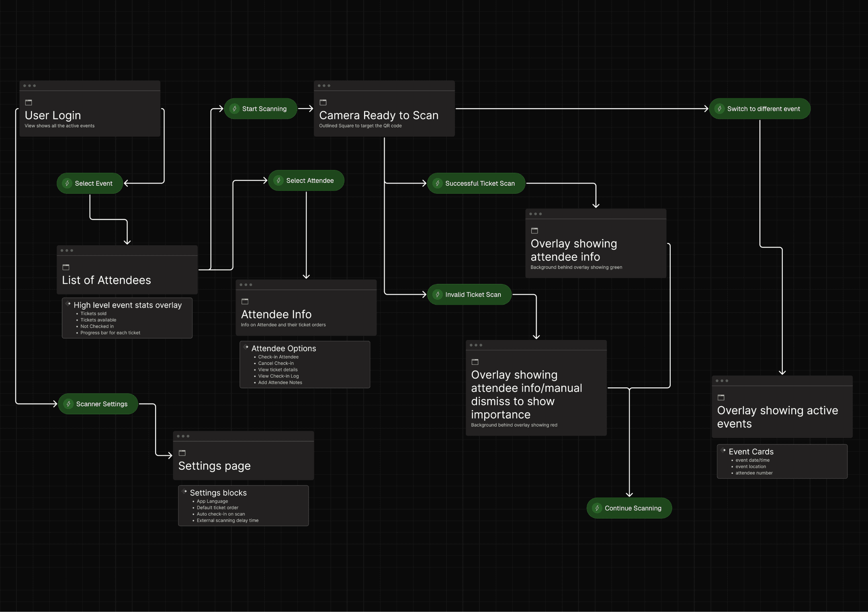This screenshot has width=868, height=612.
Task: Click the window icon on Settings page card
Action: (x=182, y=452)
